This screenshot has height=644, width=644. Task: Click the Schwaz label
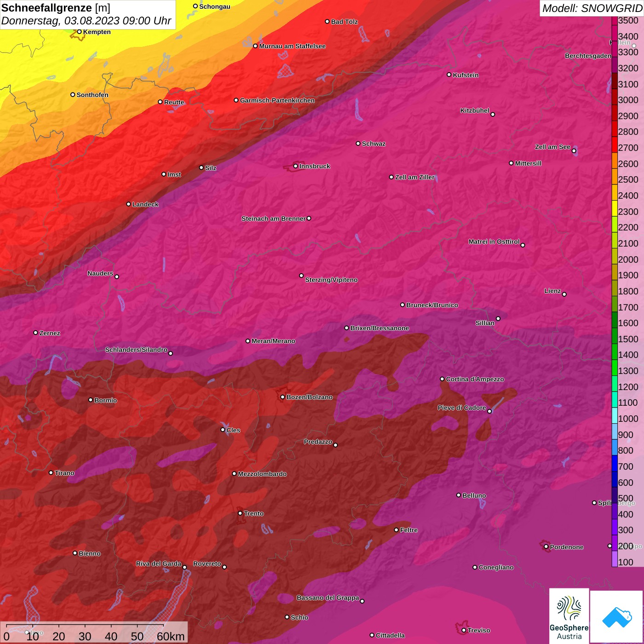[x=374, y=144]
